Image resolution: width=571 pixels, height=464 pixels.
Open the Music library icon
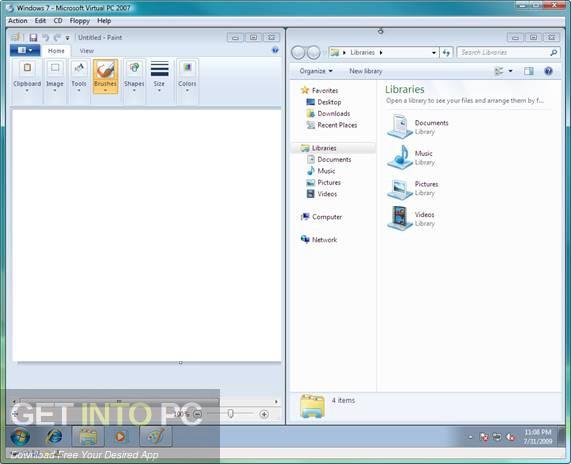click(x=399, y=157)
